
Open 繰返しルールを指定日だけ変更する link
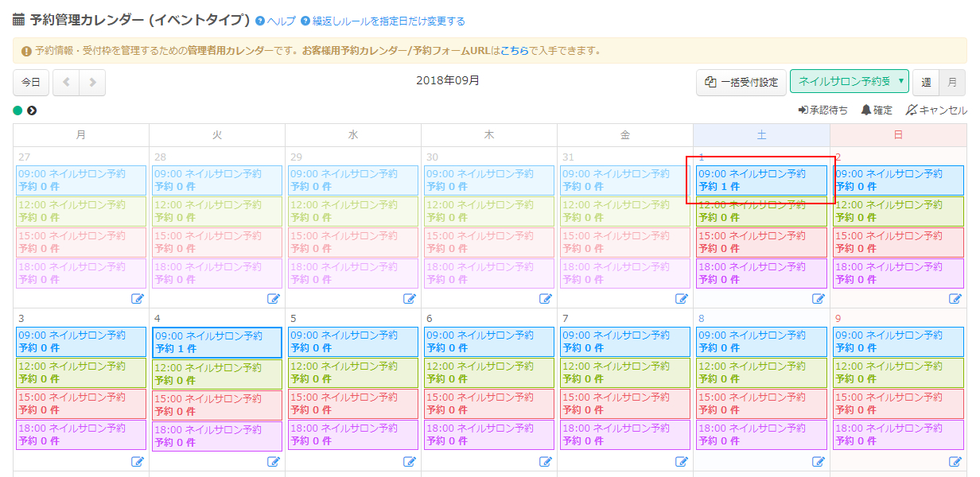click(x=383, y=21)
